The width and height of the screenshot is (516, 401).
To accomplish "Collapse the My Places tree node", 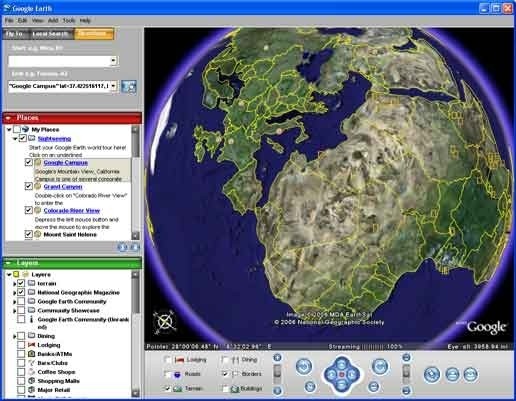I will [9, 129].
